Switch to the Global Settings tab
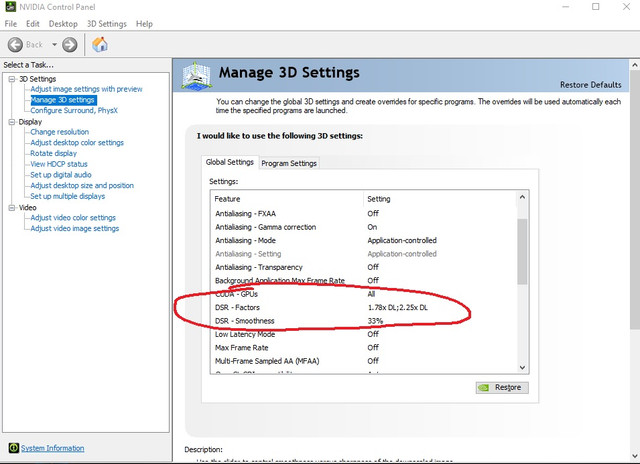640x464 pixels. (230, 162)
